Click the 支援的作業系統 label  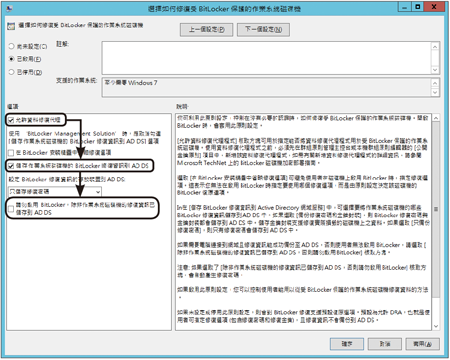pyautogui.click(x=76, y=81)
